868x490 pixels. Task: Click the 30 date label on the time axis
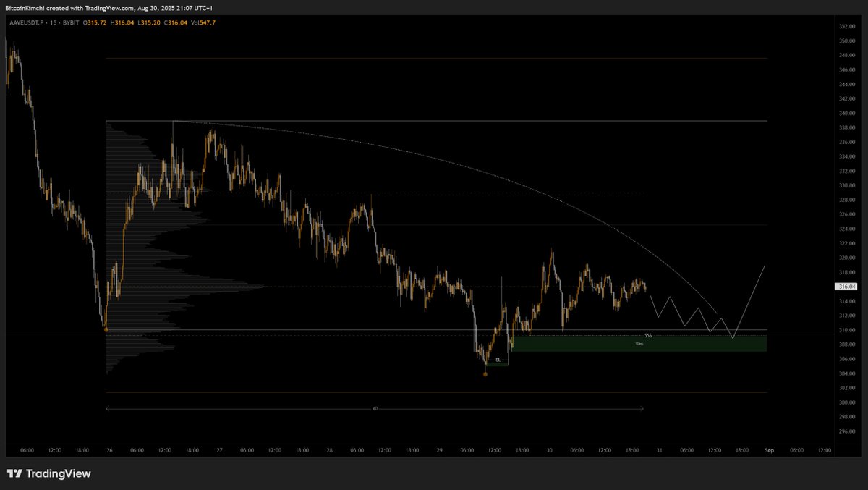click(x=550, y=450)
